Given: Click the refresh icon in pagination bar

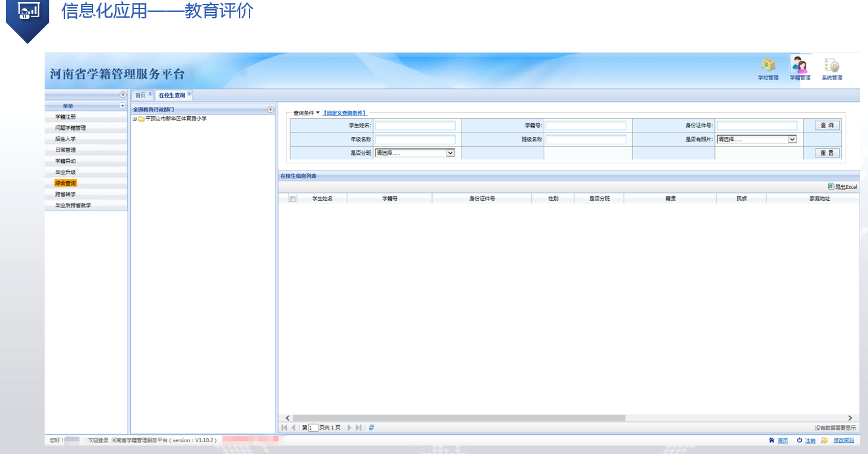Looking at the screenshot, I should coord(372,427).
